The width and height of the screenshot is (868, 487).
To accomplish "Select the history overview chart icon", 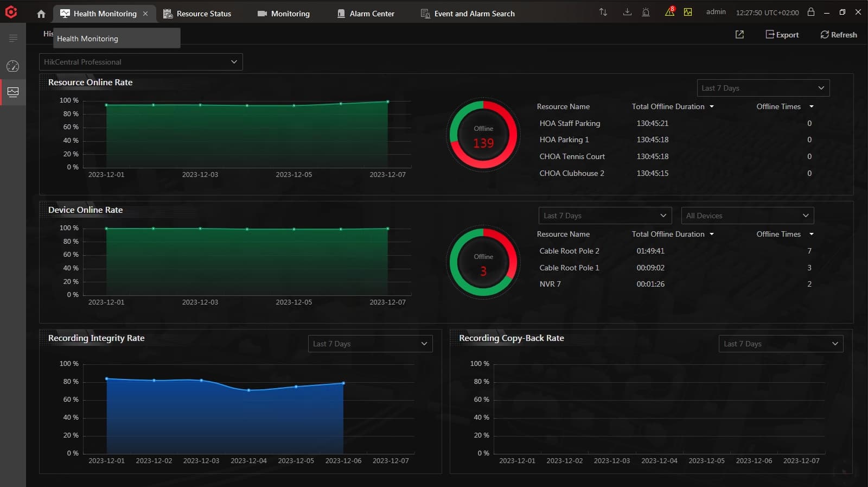I will pos(13,92).
